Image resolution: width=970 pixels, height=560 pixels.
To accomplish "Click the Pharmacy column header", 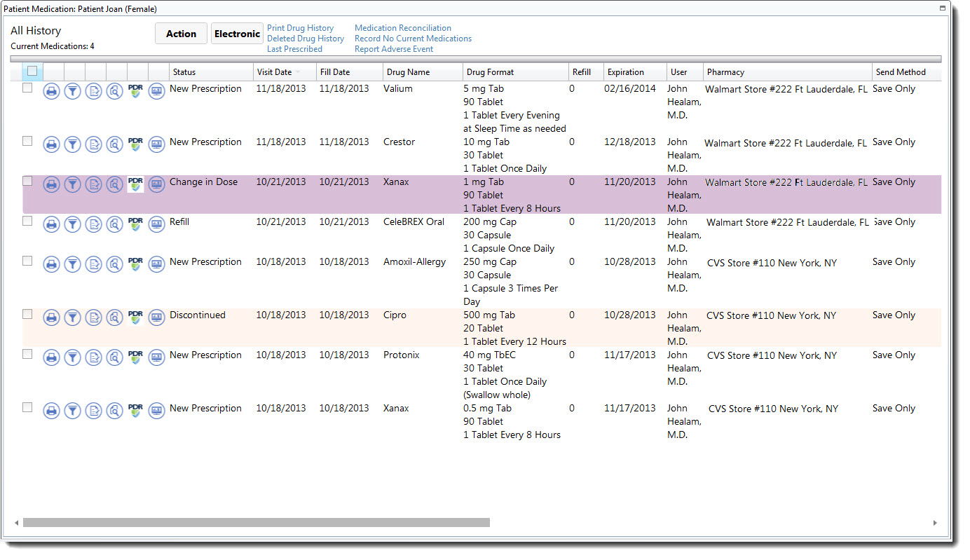I will pyautogui.click(x=788, y=72).
